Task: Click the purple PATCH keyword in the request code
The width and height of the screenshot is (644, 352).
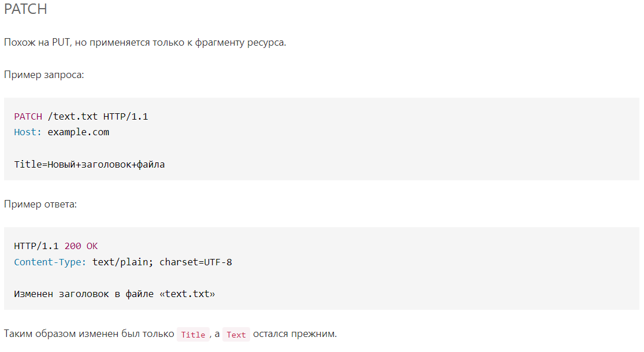Action: coord(28,116)
